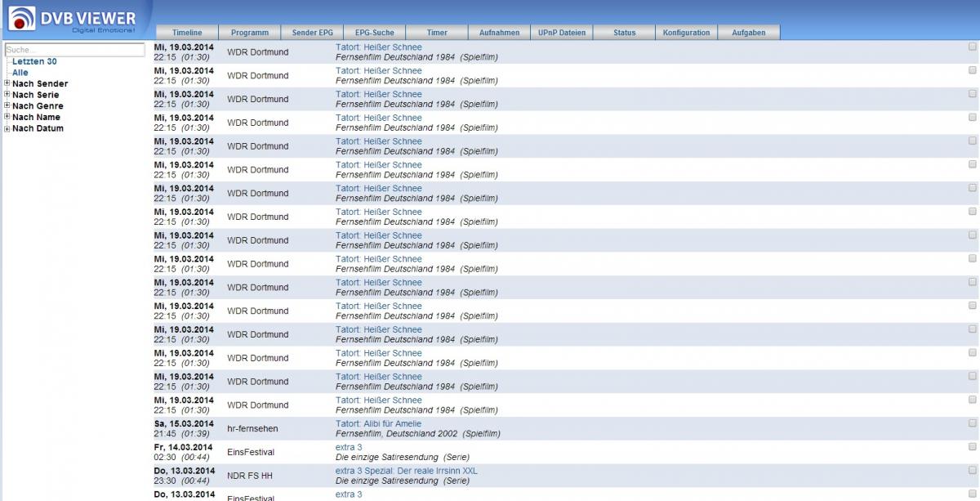The width and height of the screenshot is (980, 501).
Task: Click the NDR FS HH channel cell
Action: (250, 476)
